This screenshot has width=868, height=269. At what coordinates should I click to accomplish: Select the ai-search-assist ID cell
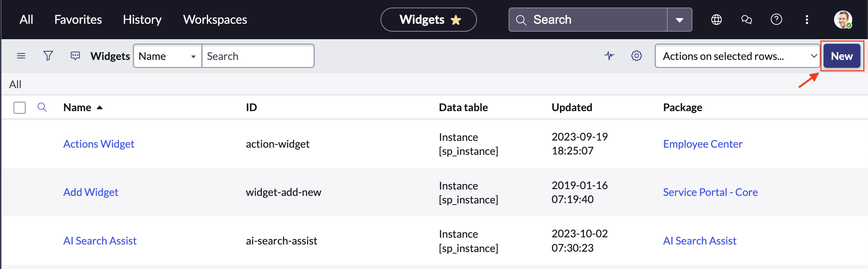click(x=281, y=241)
